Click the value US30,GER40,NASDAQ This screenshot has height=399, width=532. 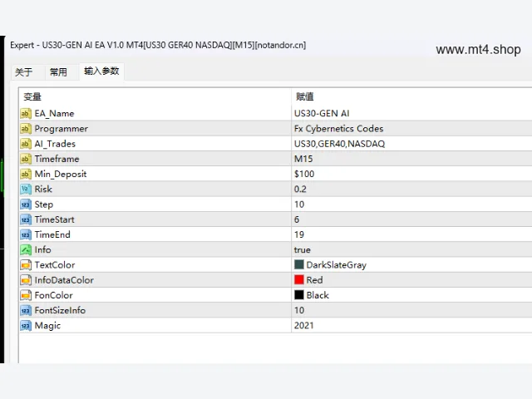pos(339,144)
